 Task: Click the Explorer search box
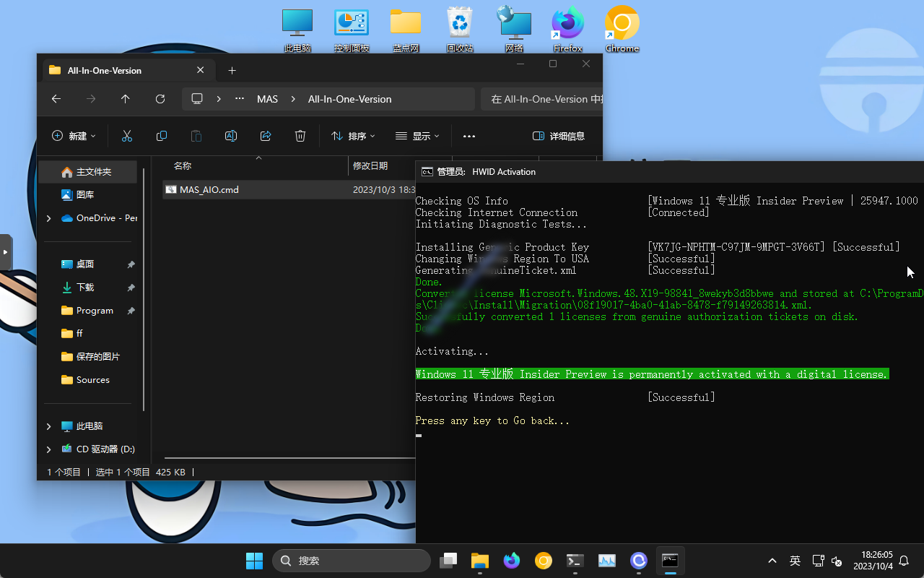pos(541,99)
